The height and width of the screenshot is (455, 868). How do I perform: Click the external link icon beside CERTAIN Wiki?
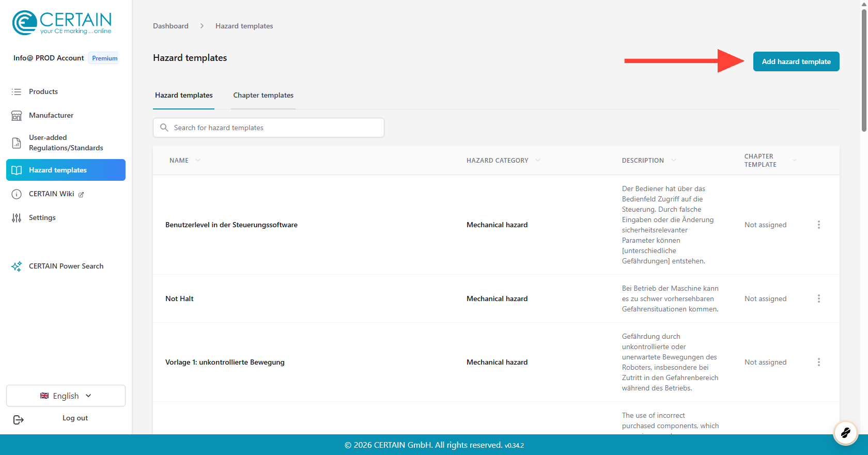(81, 194)
